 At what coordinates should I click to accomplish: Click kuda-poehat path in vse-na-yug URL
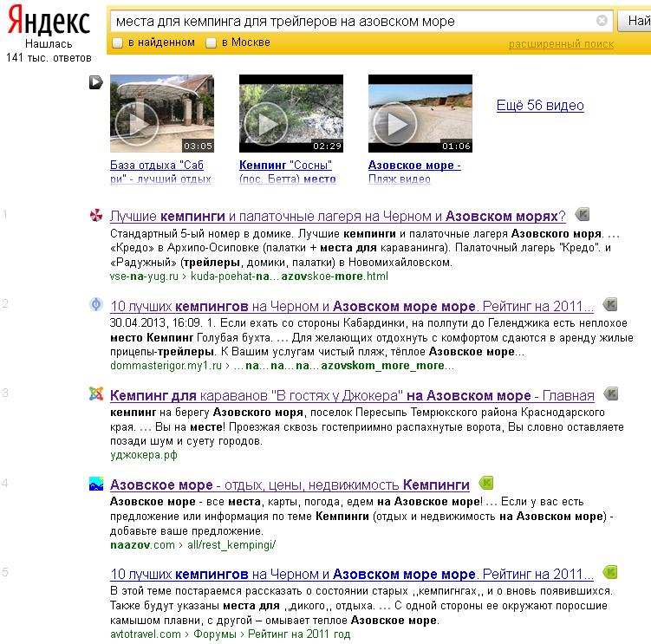point(290,276)
